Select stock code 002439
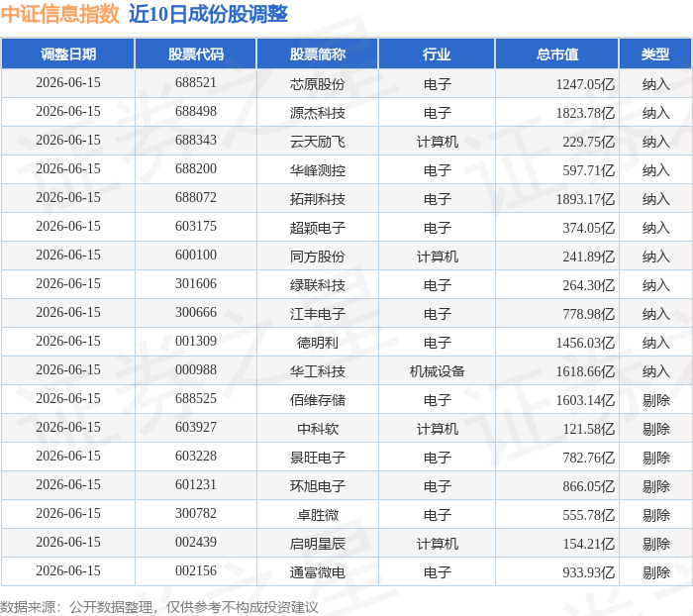This screenshot has width=693, height=616. pos(196,542)
